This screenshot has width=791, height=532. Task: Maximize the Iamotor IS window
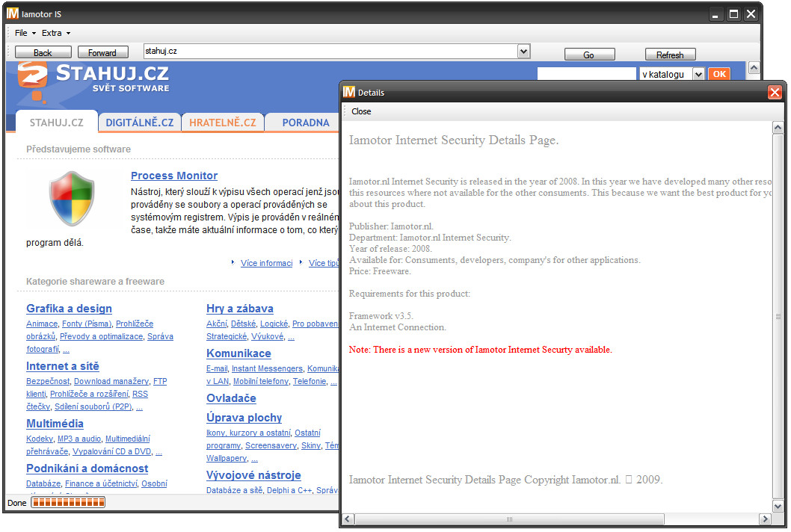pos(733,14)
